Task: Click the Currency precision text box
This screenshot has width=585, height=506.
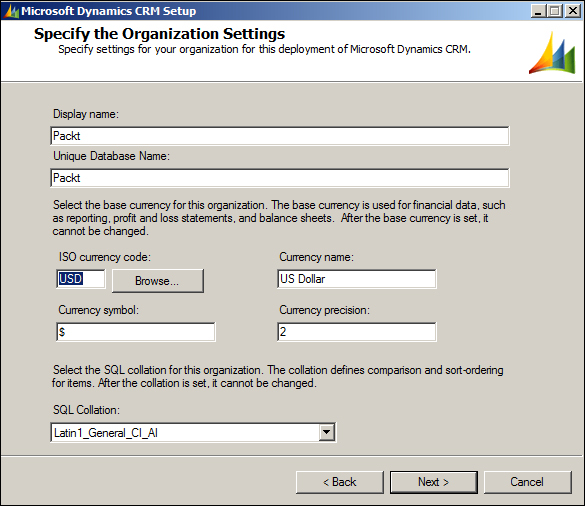Action: tap(357, 332)
